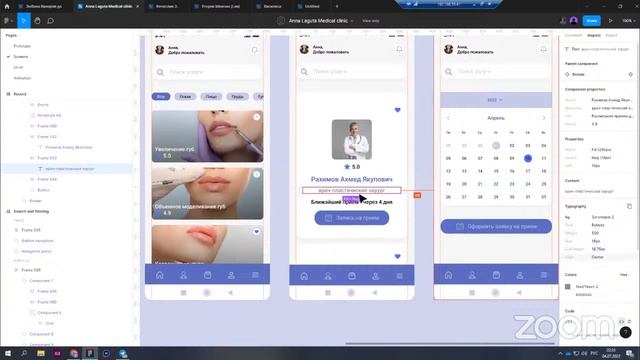
Task: Toggle the heart above doctor photo
Action: point(398,110)
